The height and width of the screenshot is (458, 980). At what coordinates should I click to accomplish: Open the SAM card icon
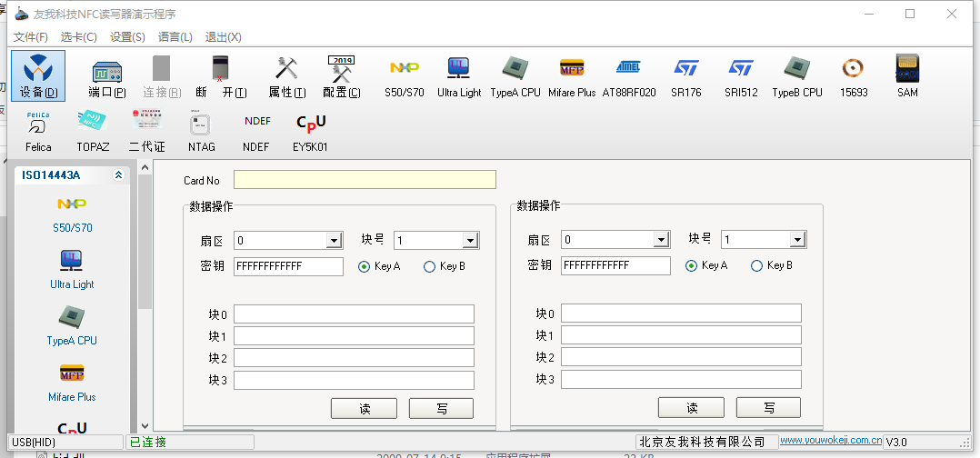pyautogui.click(x=907, y=75)
